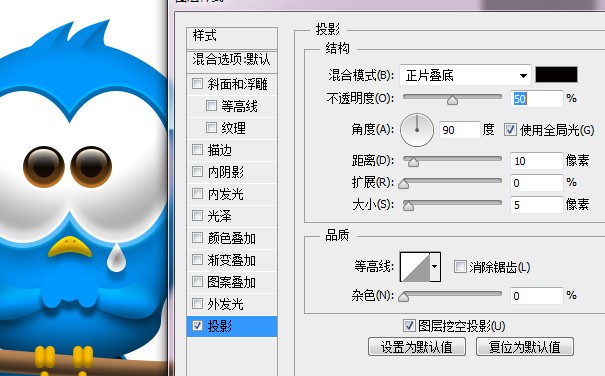The width and height of the screenshot is (605, 376).
Task: Select 混合选项:默认 in the styles list
Action: 232,62
